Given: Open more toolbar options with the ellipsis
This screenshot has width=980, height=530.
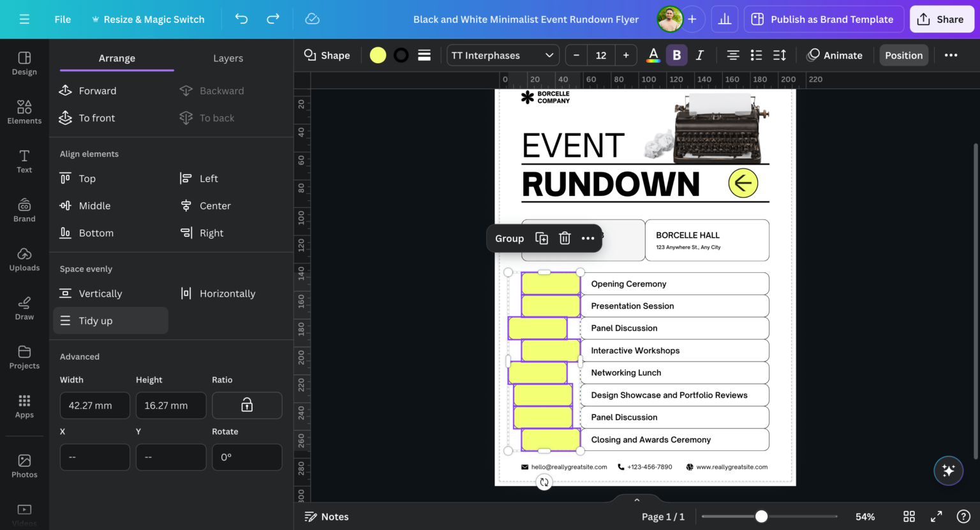Looking at the screenshot, I should (951, 55).
